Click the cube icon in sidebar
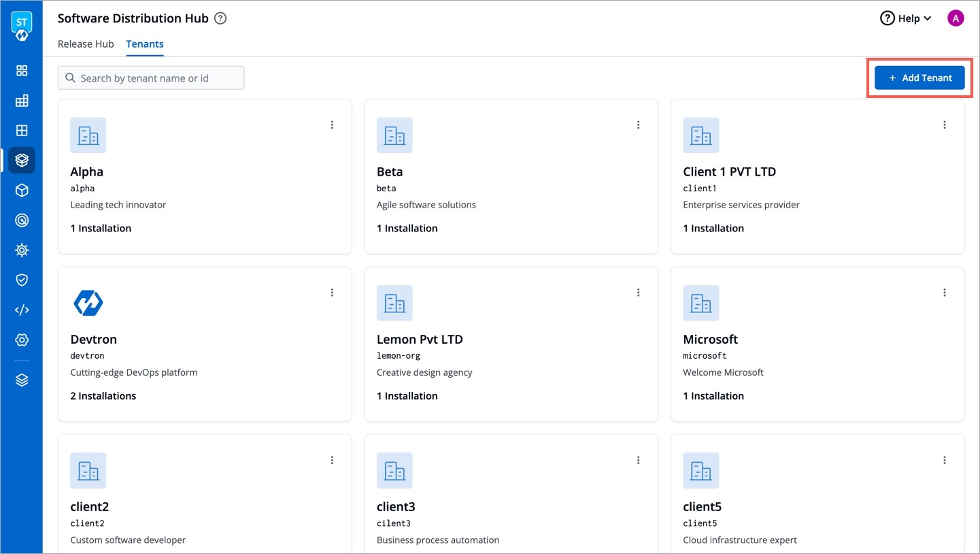 (x=22, y=191)
